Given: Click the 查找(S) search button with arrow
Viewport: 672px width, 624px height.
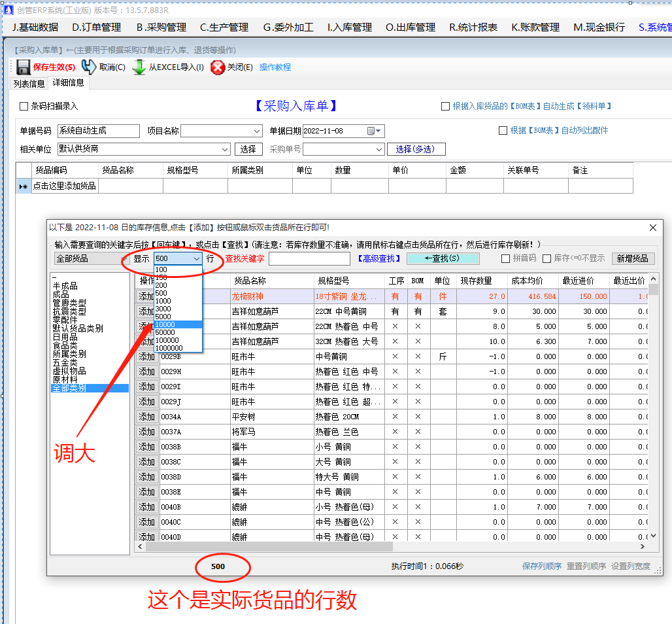Looking at the screenshot, I should click(443, 258).
